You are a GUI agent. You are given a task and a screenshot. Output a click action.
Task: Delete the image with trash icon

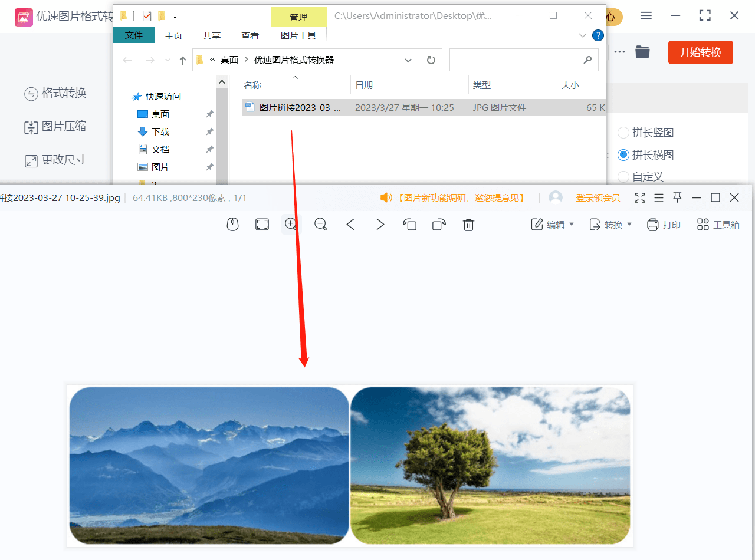468,225
